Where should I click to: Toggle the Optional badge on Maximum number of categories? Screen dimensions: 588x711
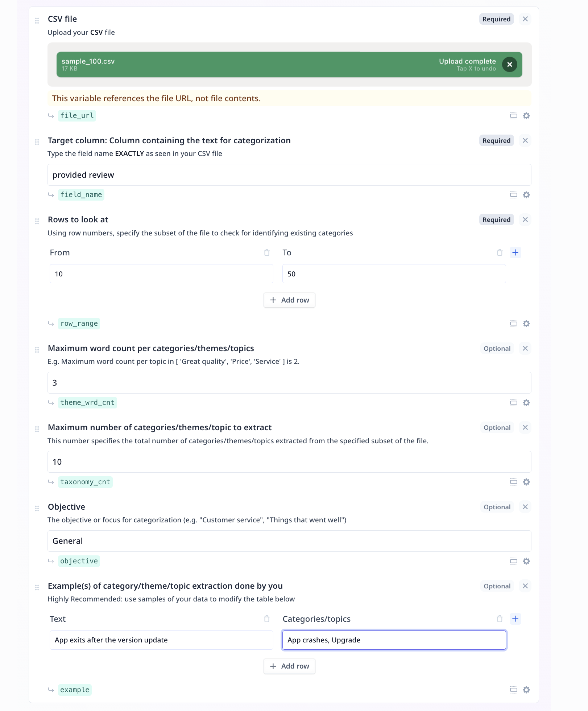coord(497,427)
